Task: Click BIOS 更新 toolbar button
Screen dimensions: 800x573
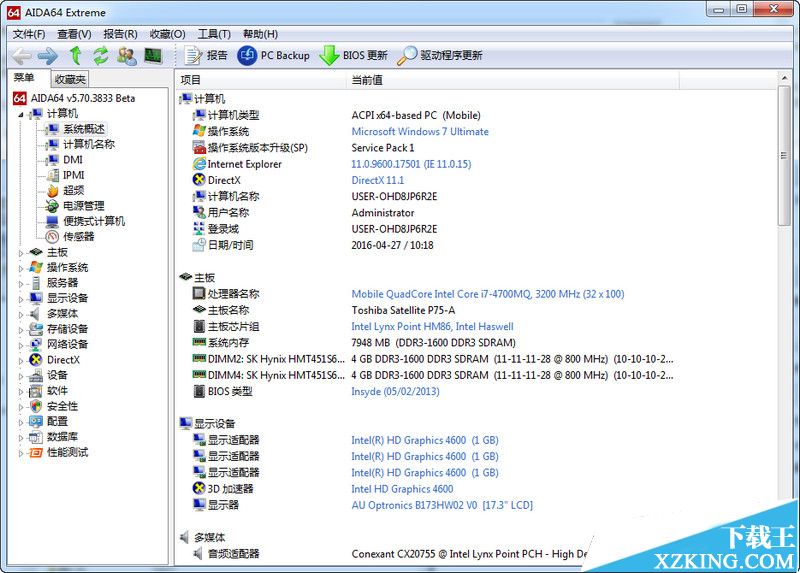Action: coord(353,55)
